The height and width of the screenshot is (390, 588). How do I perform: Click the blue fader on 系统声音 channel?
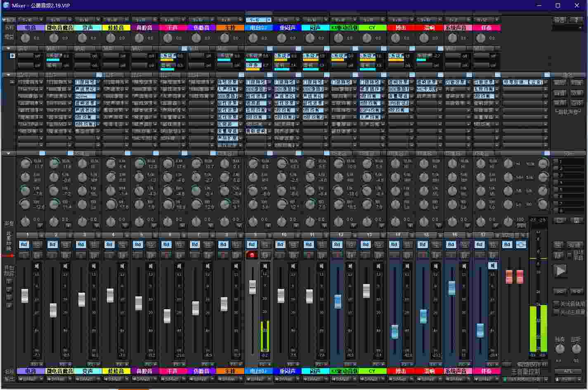[x=452, y=288]
